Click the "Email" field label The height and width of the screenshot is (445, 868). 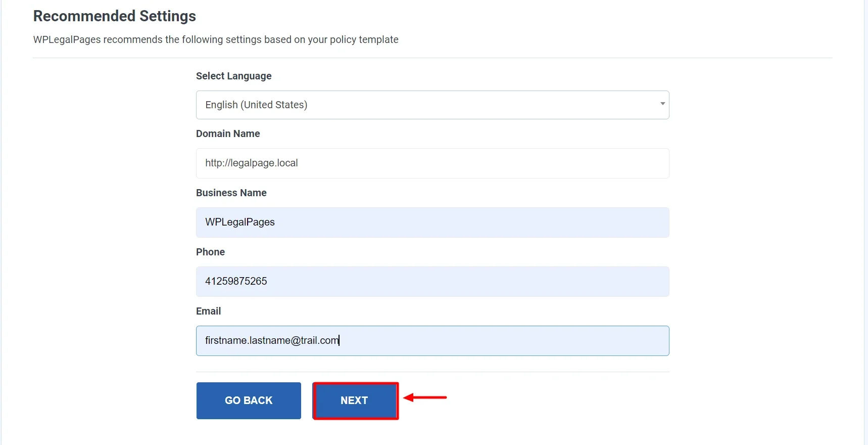tap(208, 311)
